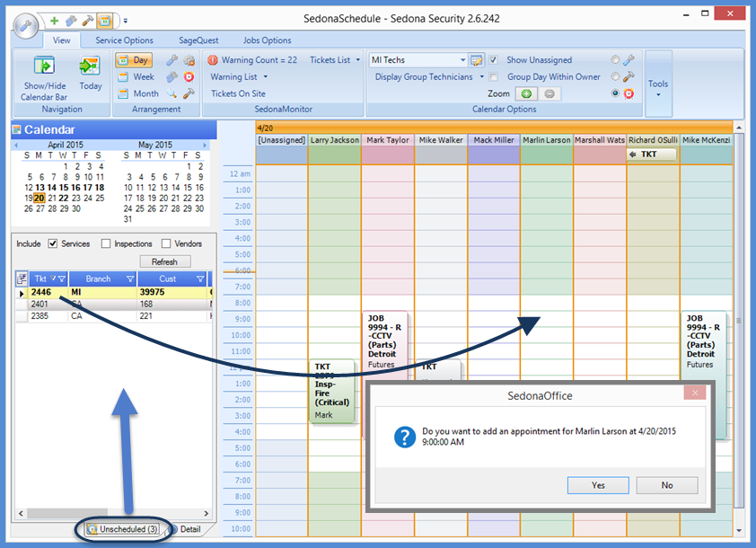
Task: Click the red Warning Count icon
Action: pyautogui.click(x=213, y=60)
